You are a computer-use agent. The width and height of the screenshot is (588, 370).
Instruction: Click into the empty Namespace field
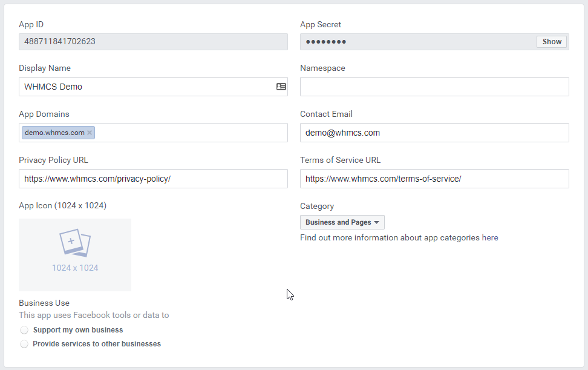pyautogui.click(x=434, y=87)
